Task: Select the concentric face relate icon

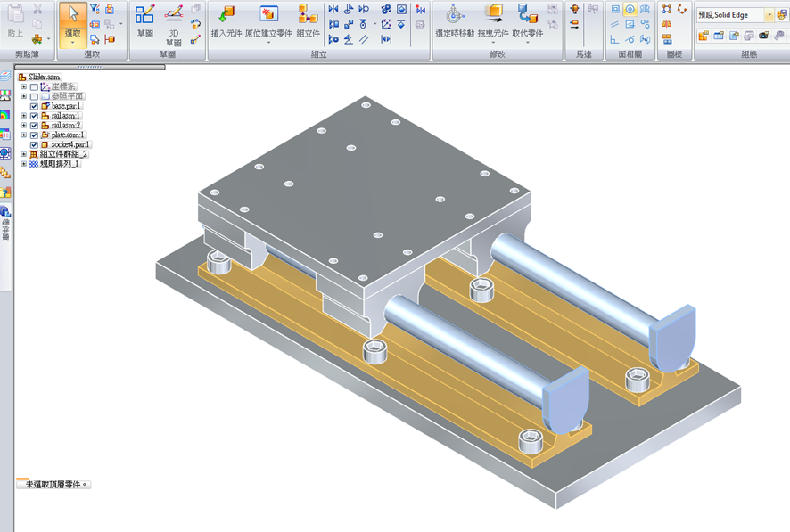Action: [630, 9]
